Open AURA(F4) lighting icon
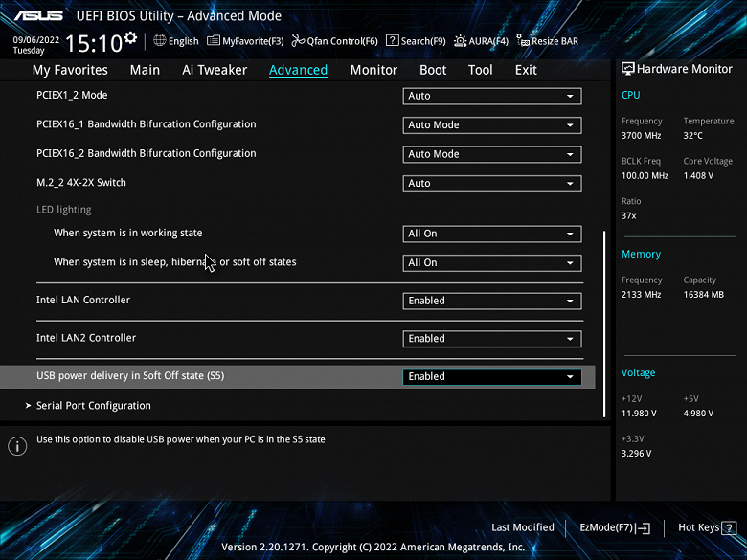The width and height of the screenshot is (747, 560). click(461, 41)
